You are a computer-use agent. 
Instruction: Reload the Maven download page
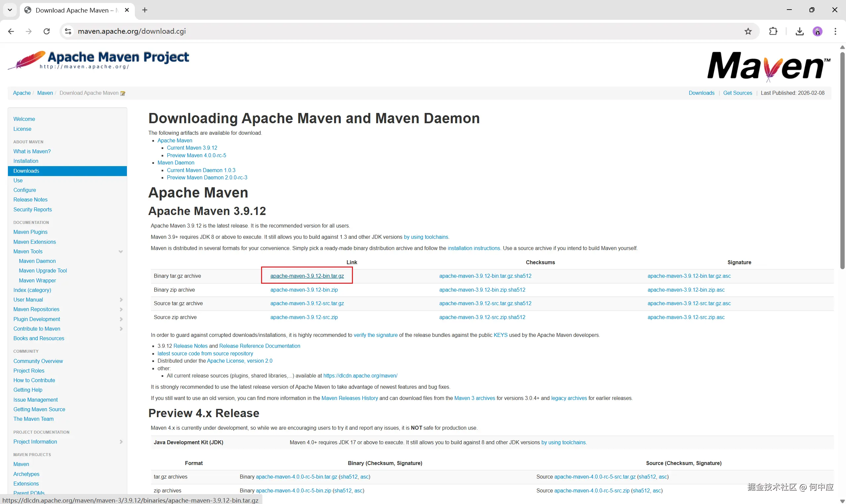[x=47, y=31]
